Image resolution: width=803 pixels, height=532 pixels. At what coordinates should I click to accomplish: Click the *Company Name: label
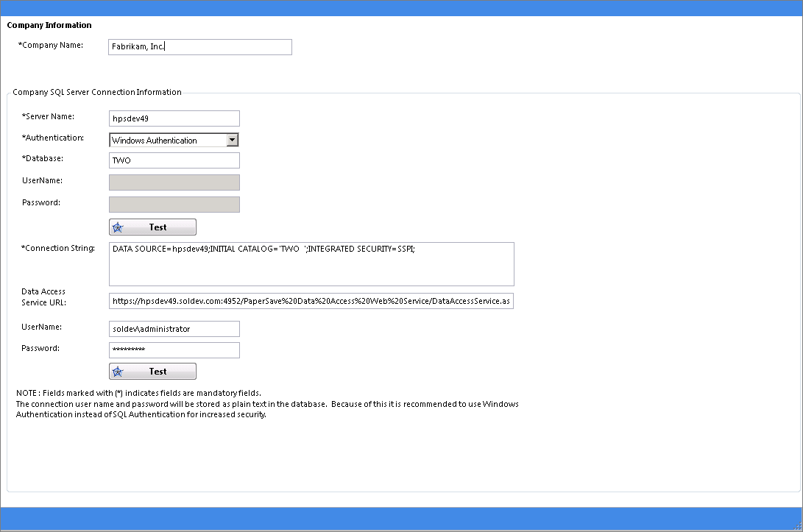[x=51, y=45]
